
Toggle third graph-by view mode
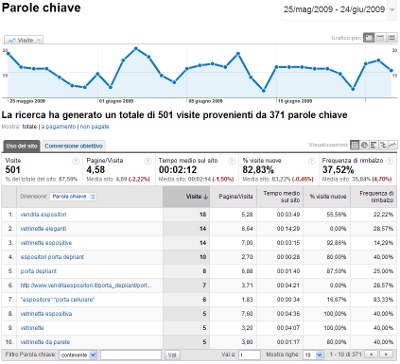click(392, 38)
